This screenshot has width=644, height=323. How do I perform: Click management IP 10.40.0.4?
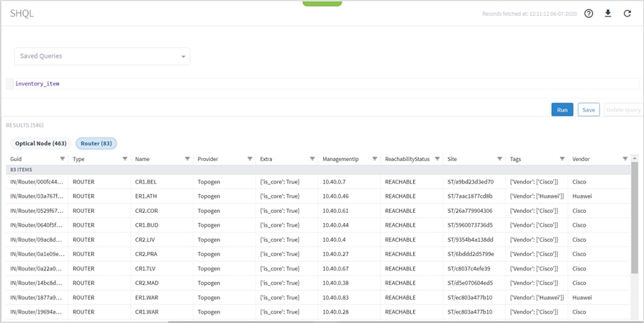pos(334,240)
